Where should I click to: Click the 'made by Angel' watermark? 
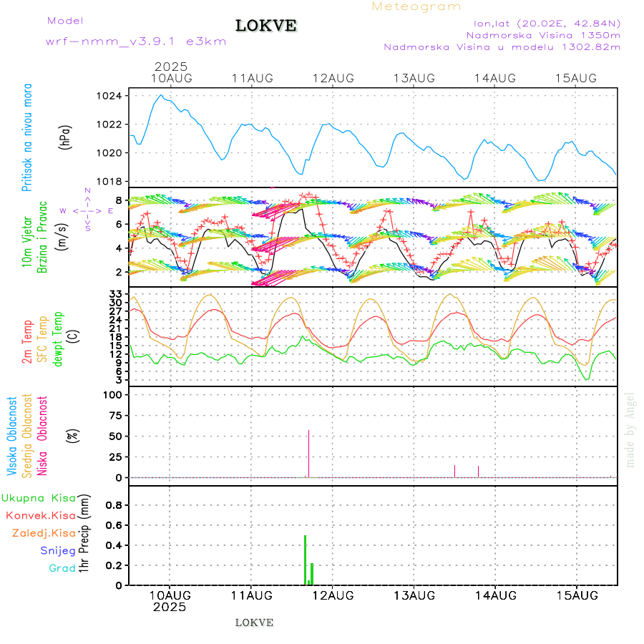[630, 429]
